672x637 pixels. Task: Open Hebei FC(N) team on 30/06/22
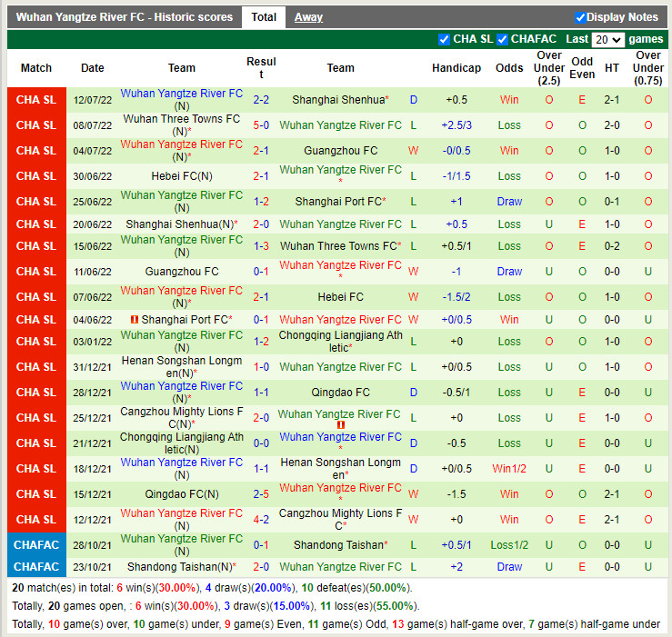pyautogui.click(x=182, y=176)
